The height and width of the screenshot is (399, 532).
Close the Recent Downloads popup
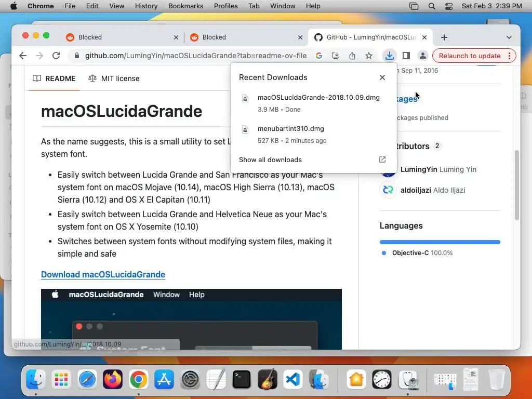pyautogui.click(x=382, y=77)
